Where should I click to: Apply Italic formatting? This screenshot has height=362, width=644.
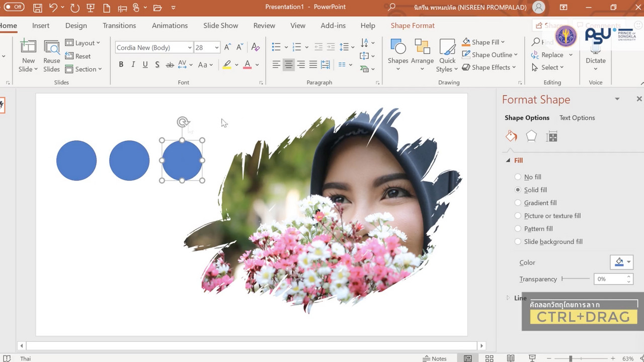[x=133, y=64]
